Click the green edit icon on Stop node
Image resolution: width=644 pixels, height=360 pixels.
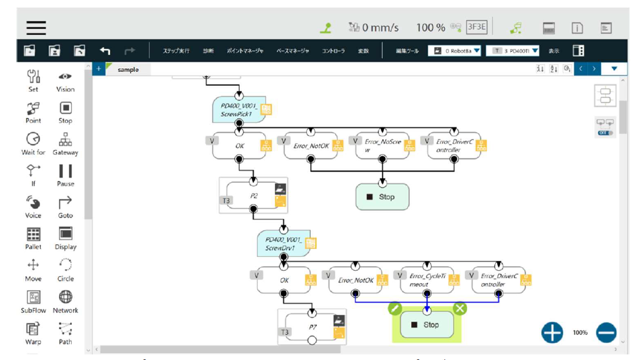tap(394, 309)
